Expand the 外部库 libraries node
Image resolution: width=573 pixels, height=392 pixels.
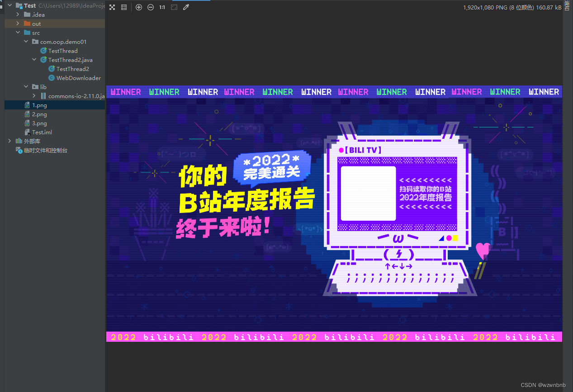tap(9, 141)
